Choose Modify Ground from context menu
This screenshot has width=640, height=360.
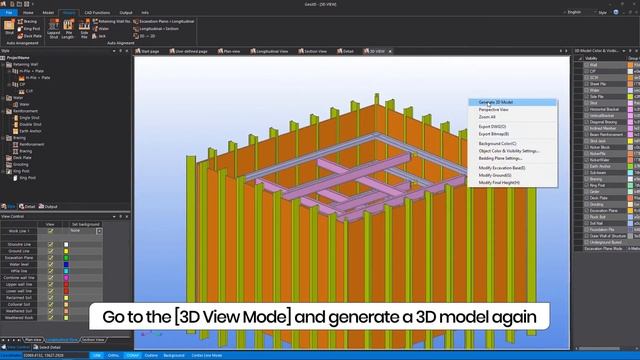tap(512, 175)
